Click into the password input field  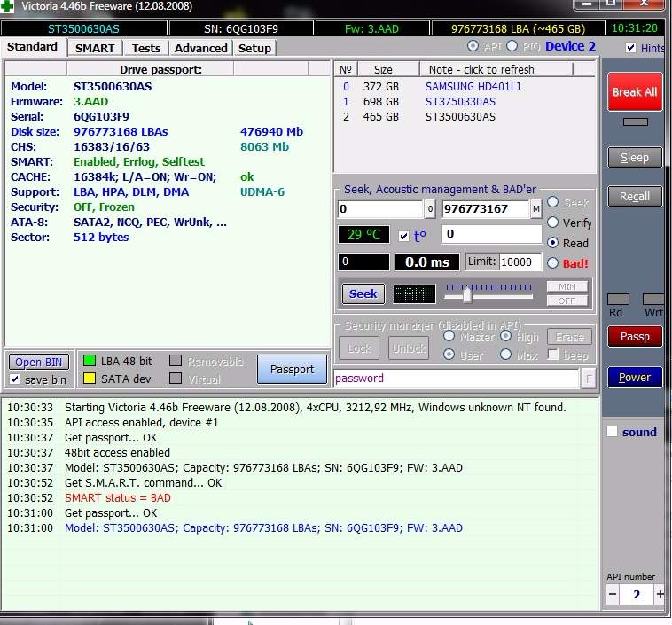coord(455,379)
